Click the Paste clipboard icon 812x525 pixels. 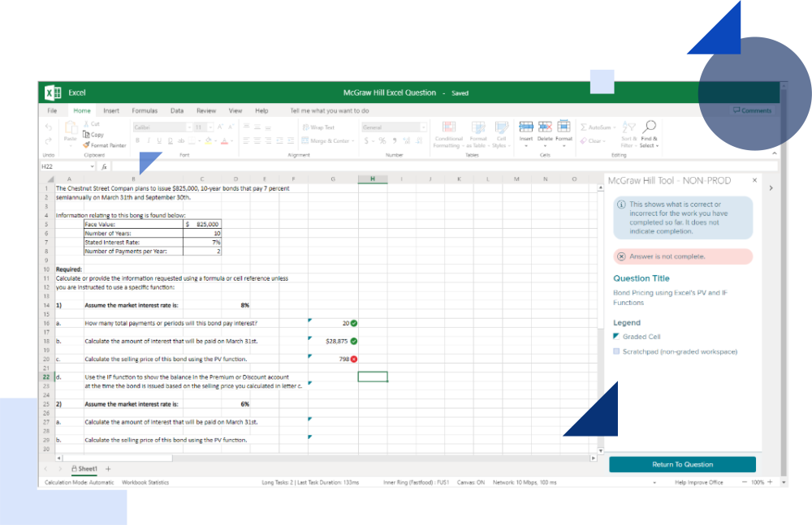coord(71,128)
